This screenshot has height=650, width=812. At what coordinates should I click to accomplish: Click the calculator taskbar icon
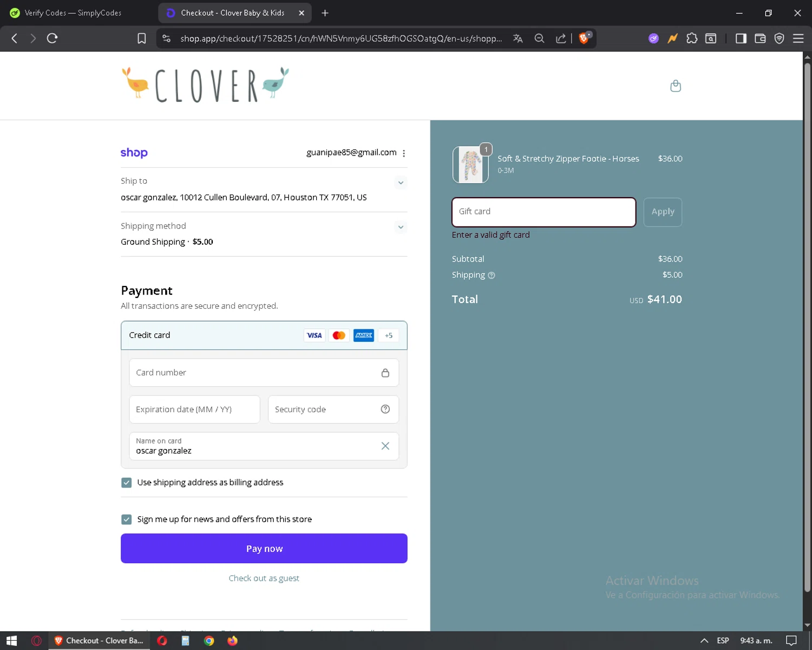point(185,641)
